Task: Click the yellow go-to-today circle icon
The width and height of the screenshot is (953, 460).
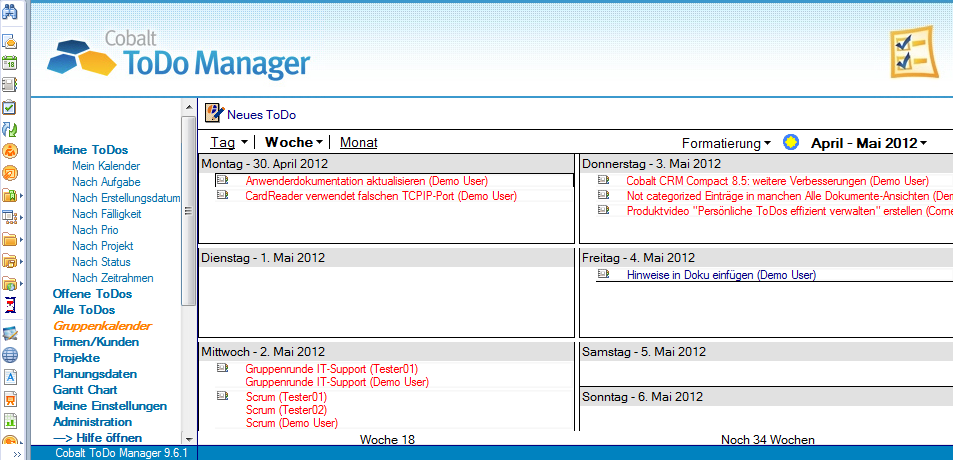Action: coord(791,143)
